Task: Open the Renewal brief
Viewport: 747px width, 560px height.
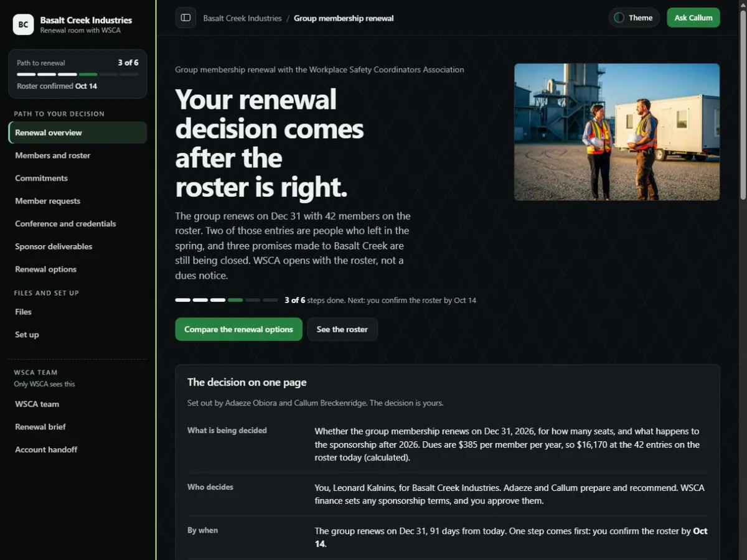Action: tap(78, 427)
